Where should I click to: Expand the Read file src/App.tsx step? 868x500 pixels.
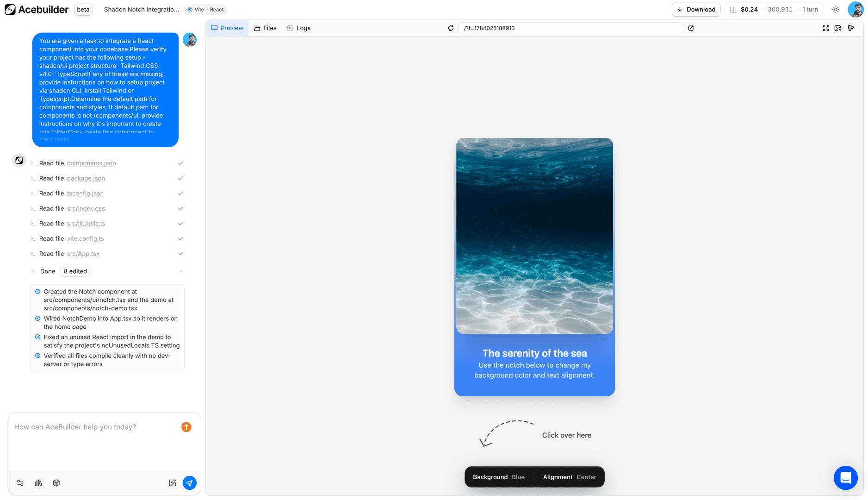point(107,254)
